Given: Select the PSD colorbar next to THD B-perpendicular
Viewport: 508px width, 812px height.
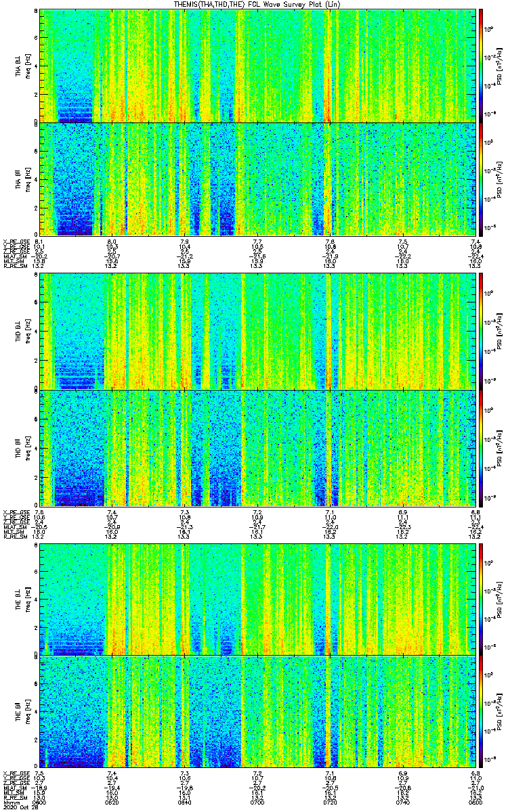Looking at the screenshot, I should [481, 331].
